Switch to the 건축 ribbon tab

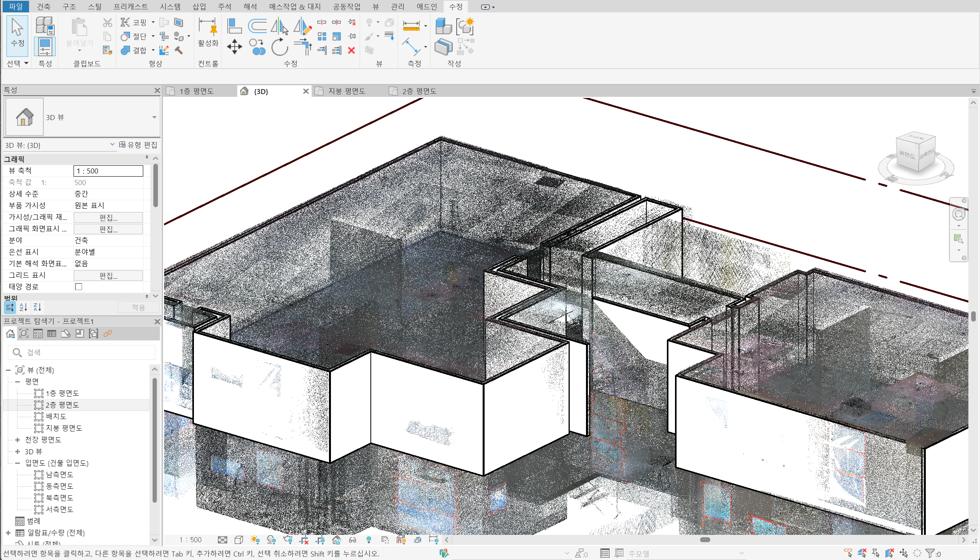(x=43, y=6)
